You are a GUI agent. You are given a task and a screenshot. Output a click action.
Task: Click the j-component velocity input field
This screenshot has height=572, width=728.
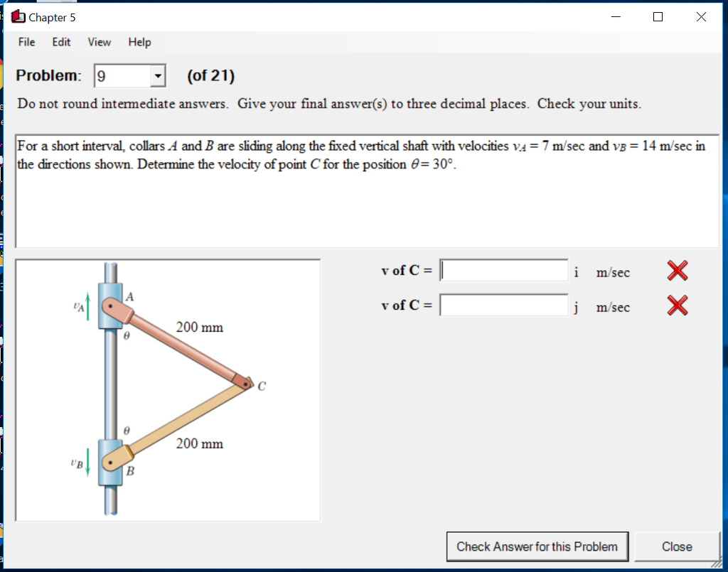point(503,305)
